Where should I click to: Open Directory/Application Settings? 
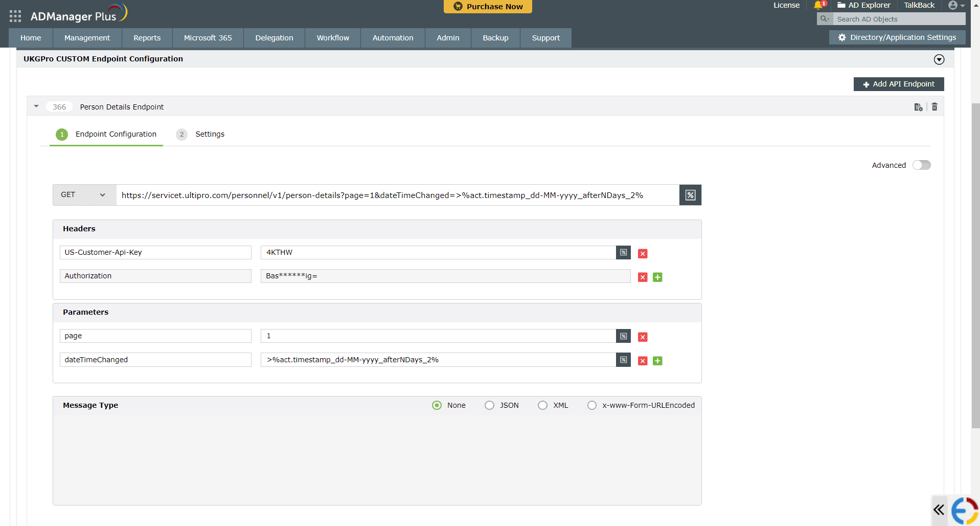point(897,37)
